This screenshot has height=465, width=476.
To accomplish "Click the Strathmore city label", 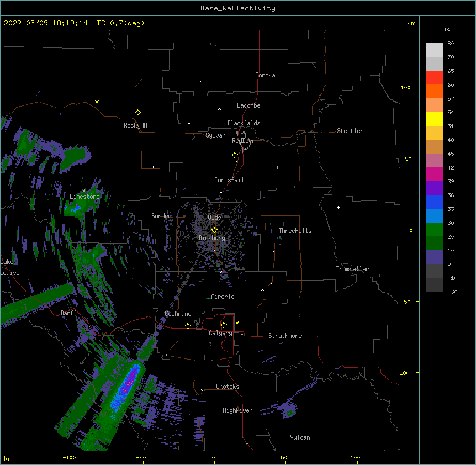I will (x=285, y=336).
